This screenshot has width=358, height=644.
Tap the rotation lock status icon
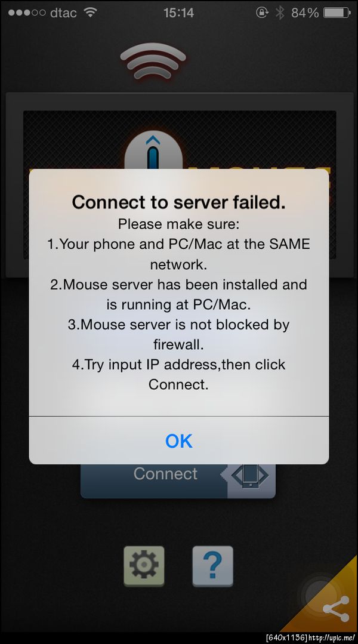pos(262,13)
